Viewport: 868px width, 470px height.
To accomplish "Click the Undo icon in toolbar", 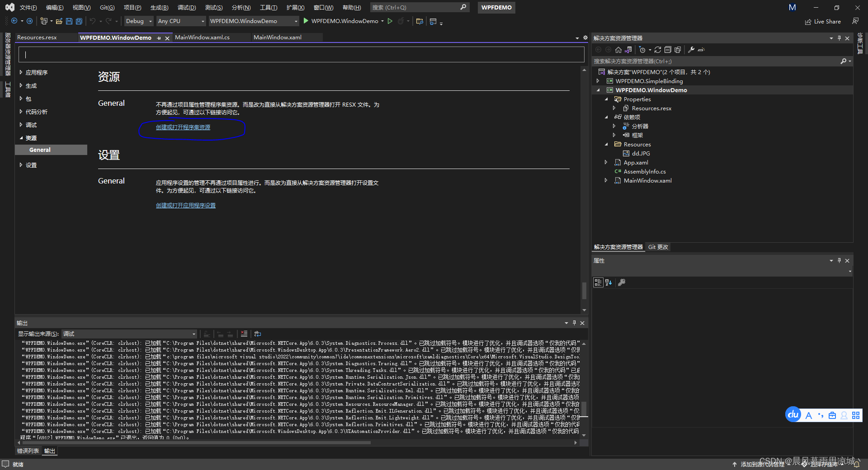I will pos(93,21).
